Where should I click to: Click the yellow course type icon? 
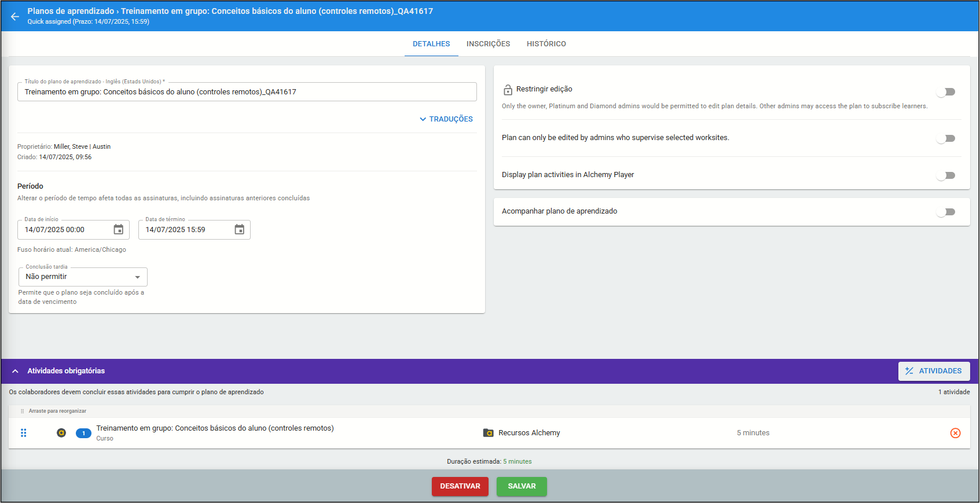[x=61, y=433]
